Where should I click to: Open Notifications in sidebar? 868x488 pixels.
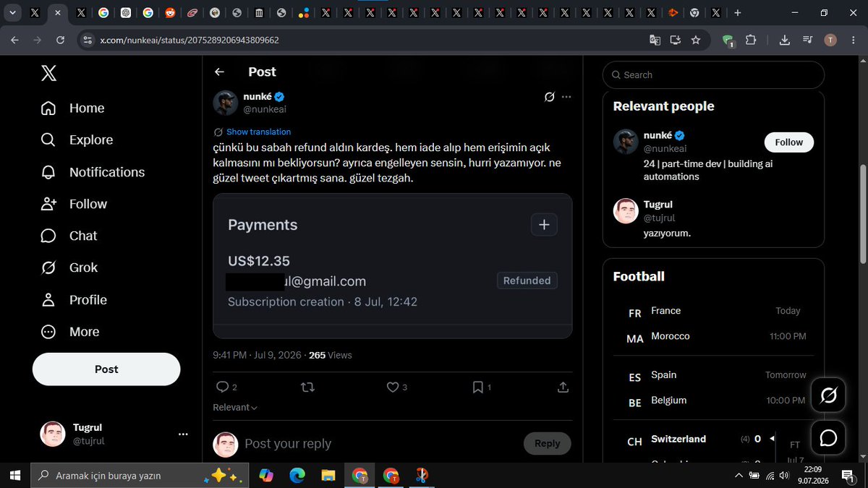[93, 172]
